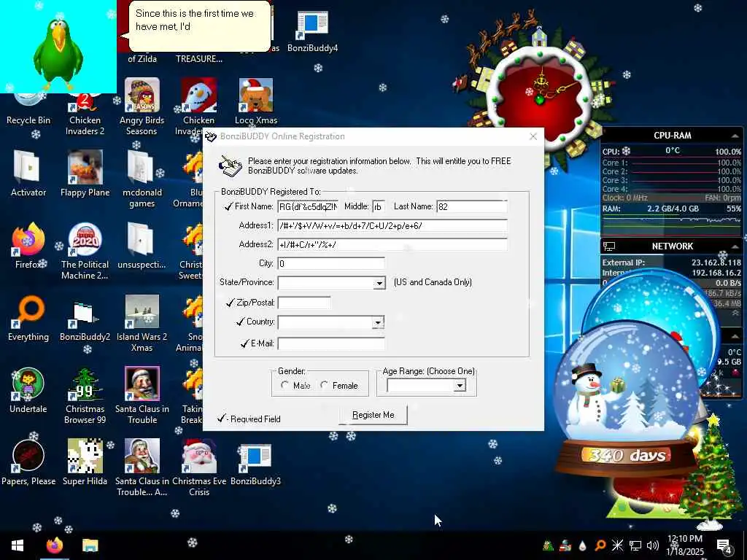
Task: Select the Female gender radio button
Action: (325, 385)
